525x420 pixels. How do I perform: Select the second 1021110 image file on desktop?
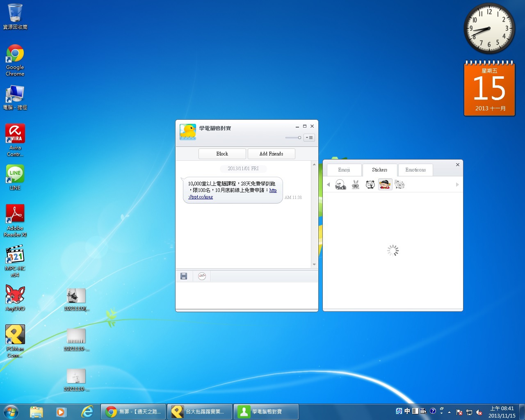point(76,340)
